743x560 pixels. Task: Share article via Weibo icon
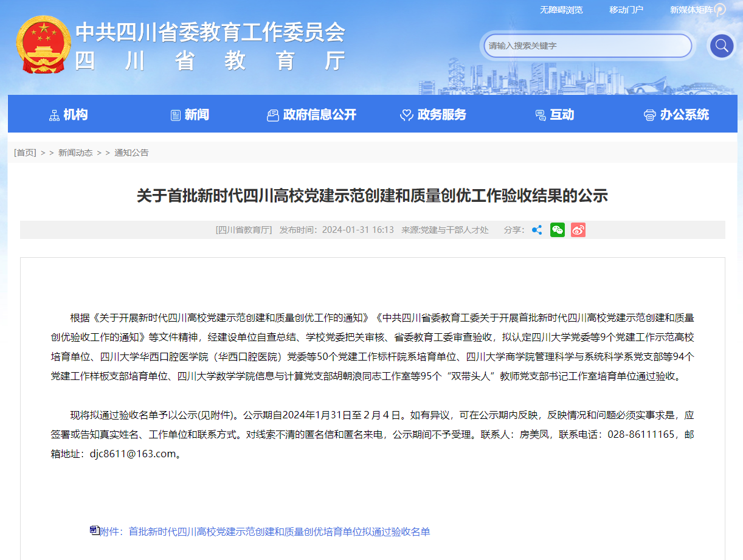point(578,230)
